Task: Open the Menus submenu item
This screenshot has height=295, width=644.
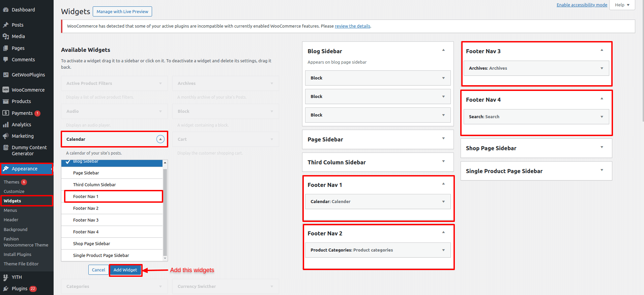Action: click(x=10, y=210)
